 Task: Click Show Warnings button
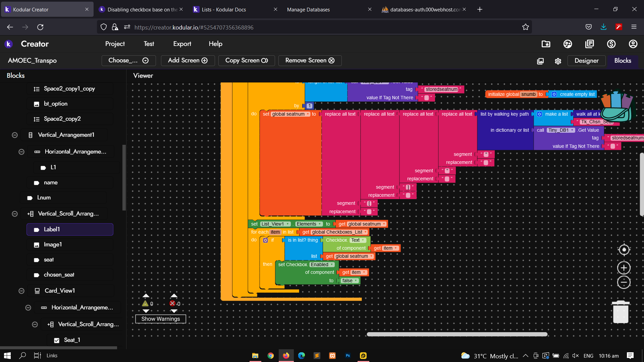160,319
